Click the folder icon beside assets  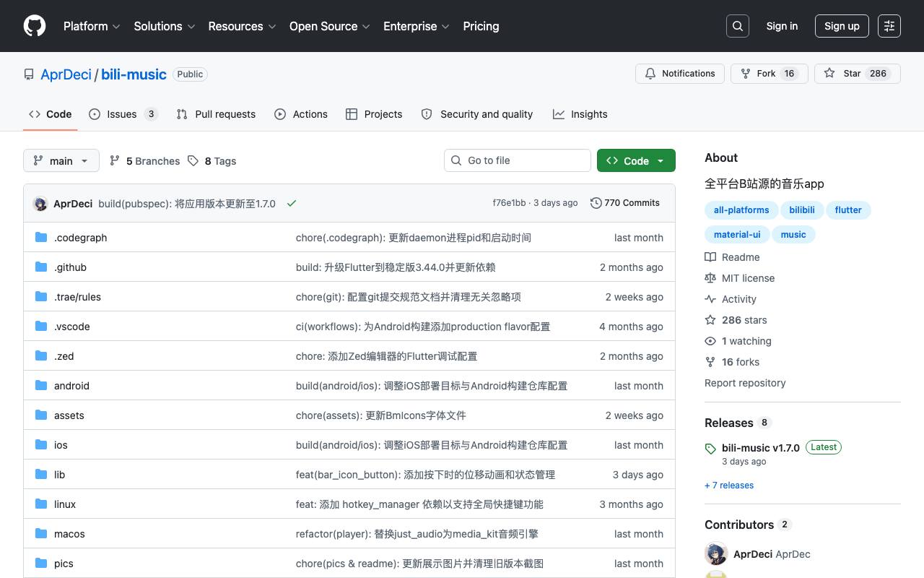point(41,415)
